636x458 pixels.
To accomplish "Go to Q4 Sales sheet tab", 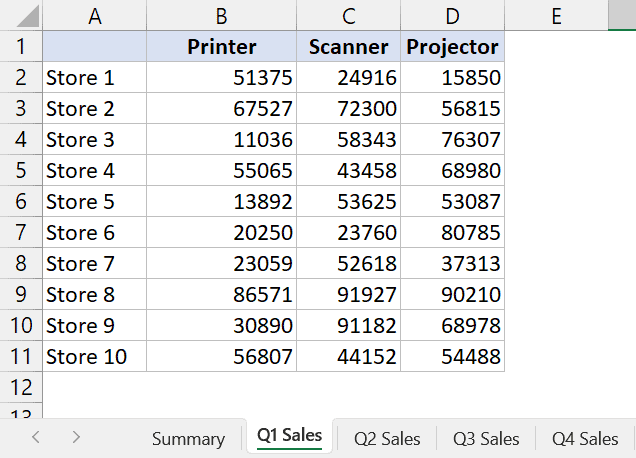I will tap(585, 438).
